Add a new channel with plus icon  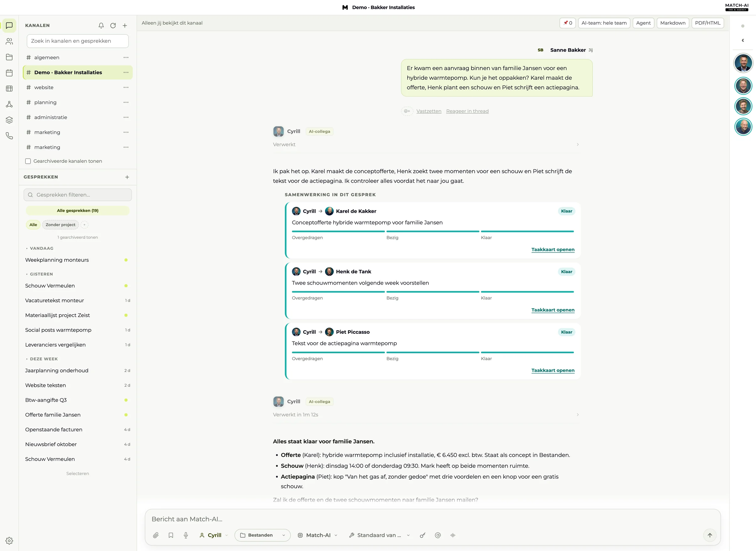click(125, 26)
